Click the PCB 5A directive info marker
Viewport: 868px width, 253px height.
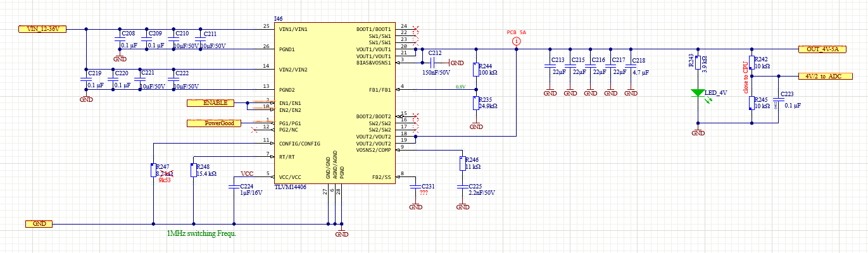[516, 41]
